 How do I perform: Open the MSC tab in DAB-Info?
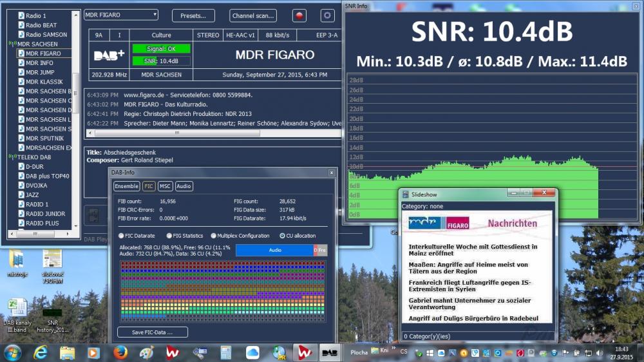pyautogui.click(x=166, y=186)
